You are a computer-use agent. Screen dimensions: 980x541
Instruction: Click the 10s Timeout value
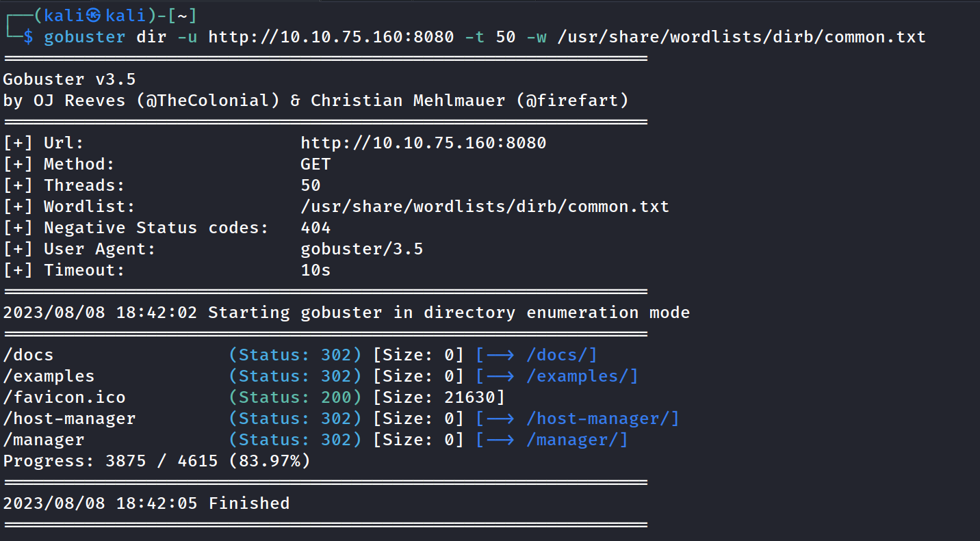(315, 270)
